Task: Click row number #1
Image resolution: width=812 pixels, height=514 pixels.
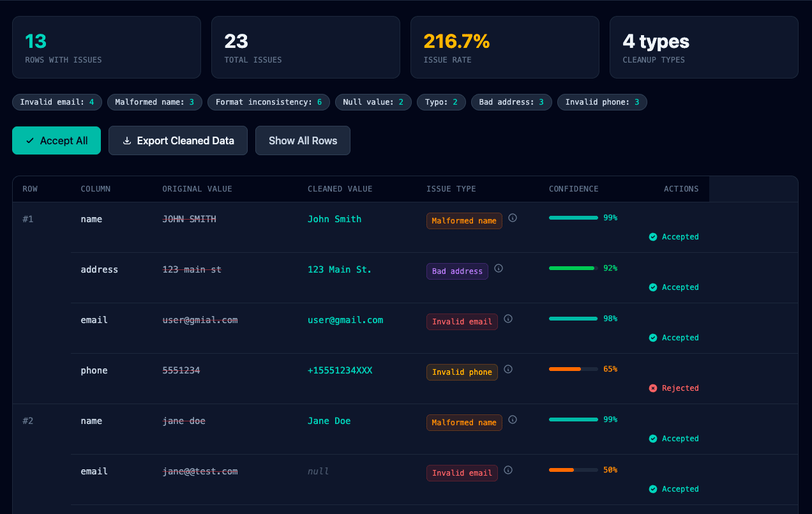Action: (28, 219)
